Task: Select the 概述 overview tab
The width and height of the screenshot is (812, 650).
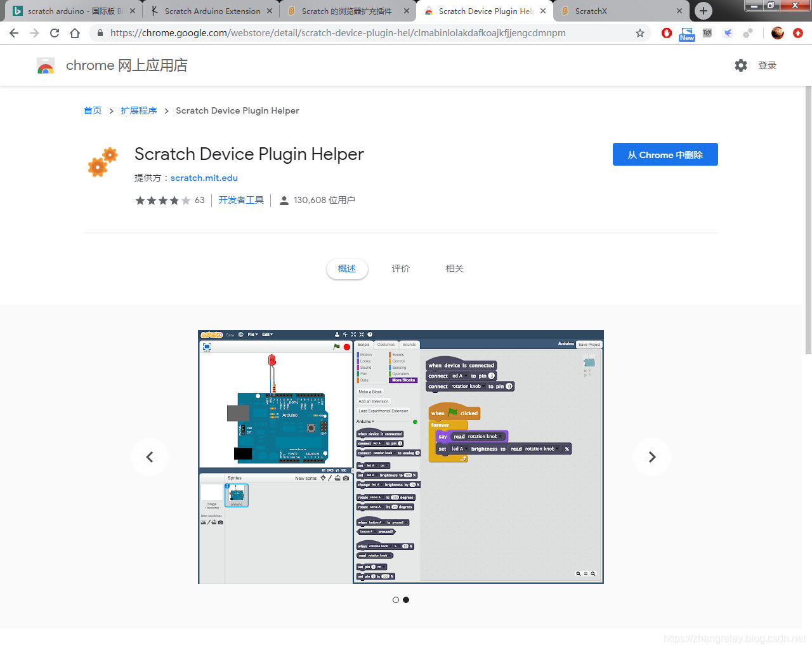Action: click(347, 269)
